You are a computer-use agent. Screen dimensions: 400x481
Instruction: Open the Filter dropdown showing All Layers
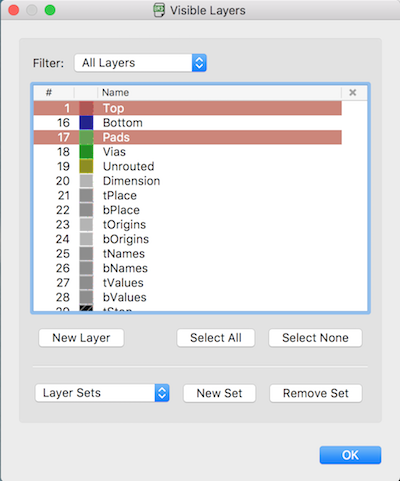click(x=140, y=63)
